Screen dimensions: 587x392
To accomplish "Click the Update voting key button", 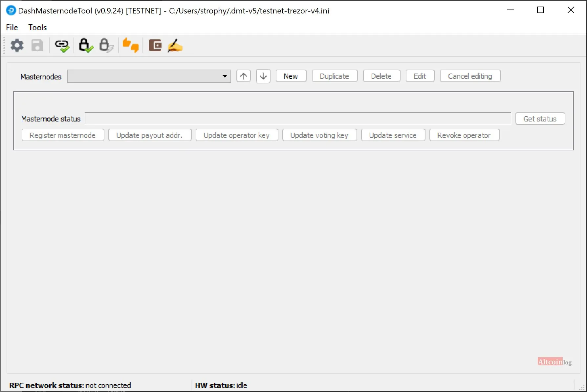I will coord(319,135).
